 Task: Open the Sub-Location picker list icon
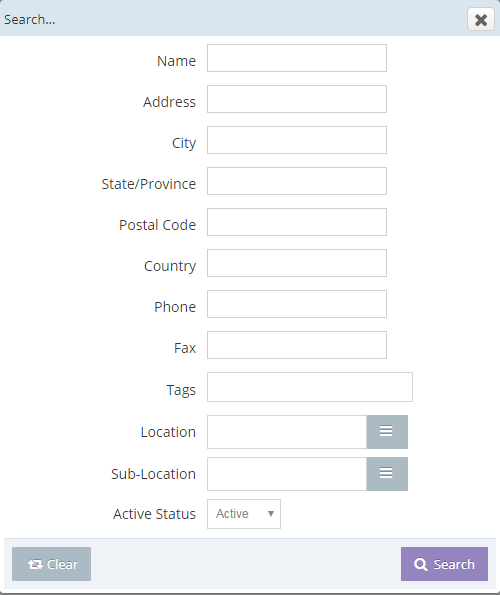pyautogui.click(x=387, y=474)
